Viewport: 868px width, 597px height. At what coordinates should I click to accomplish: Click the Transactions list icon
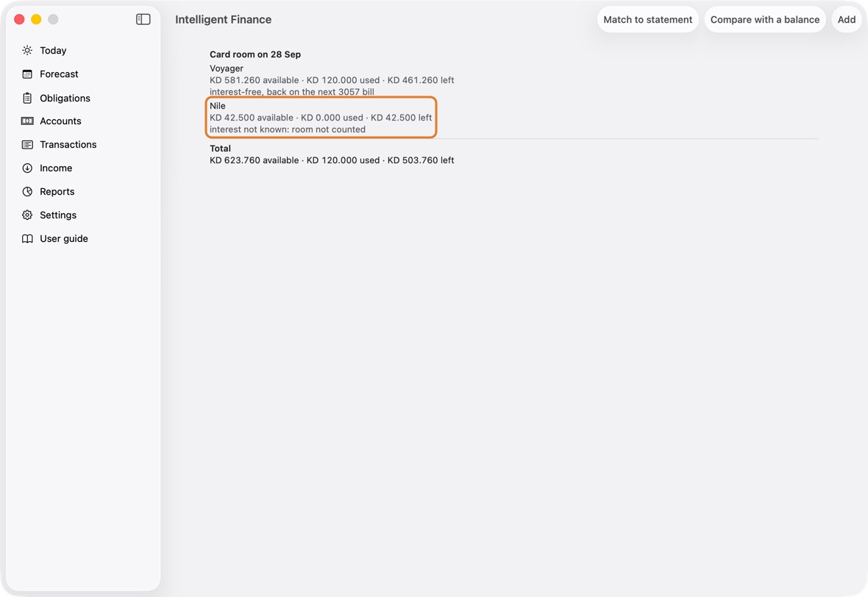pyautogui.click(x=27, y=144)
